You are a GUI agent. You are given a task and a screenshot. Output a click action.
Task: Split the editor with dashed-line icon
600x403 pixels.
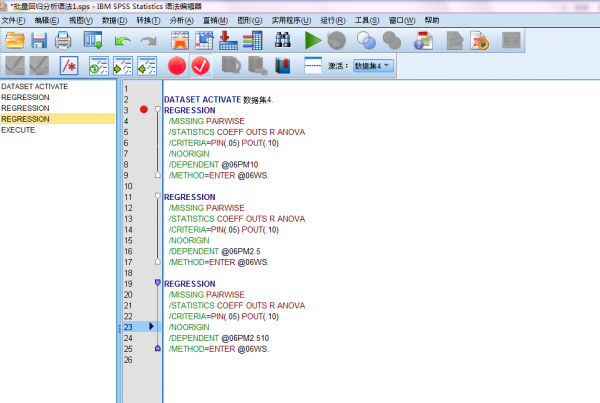(x=313, y=65)
